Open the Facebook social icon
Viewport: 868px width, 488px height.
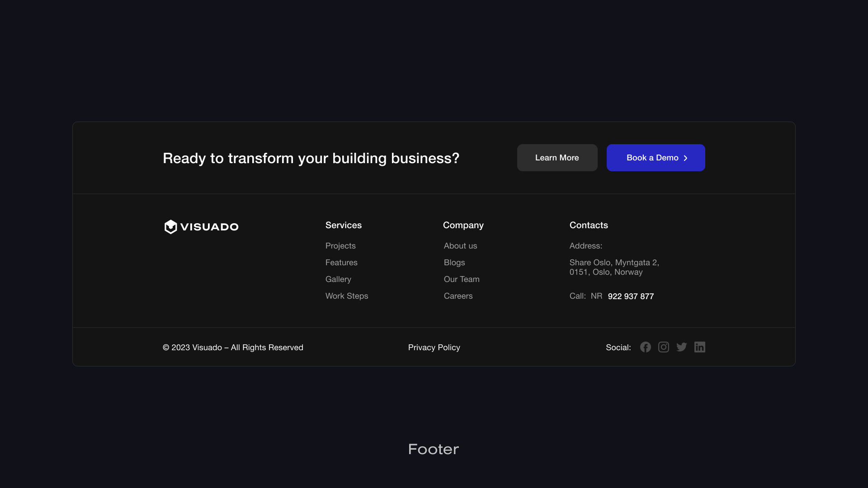coord(646,347)
